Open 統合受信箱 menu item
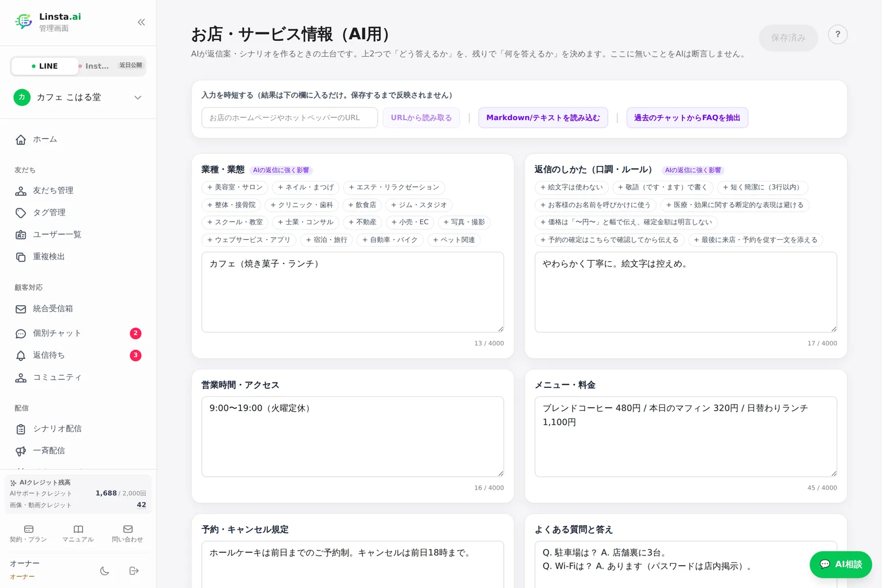The height and width of the screenshot is (588, 882). [x=78, y=309]
